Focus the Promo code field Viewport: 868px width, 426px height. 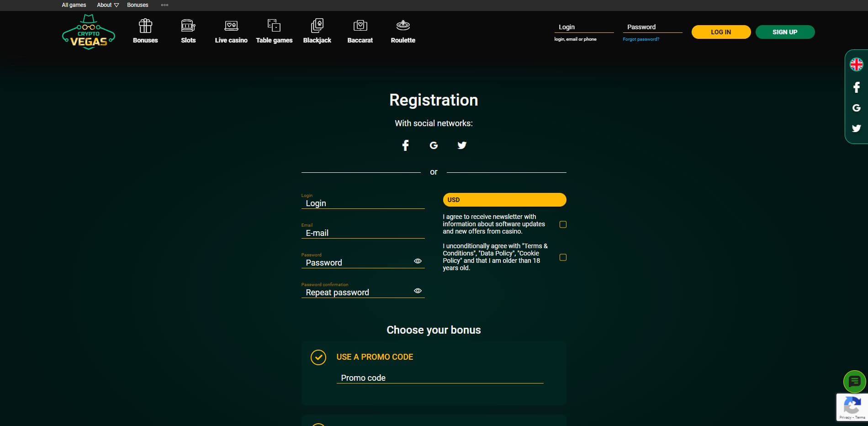440,378
